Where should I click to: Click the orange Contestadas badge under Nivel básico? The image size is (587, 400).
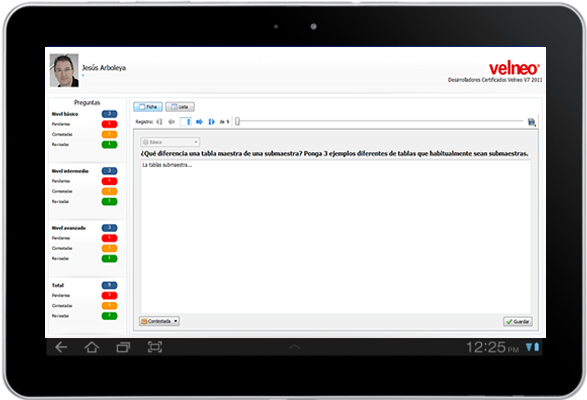(x=109, y=134)
